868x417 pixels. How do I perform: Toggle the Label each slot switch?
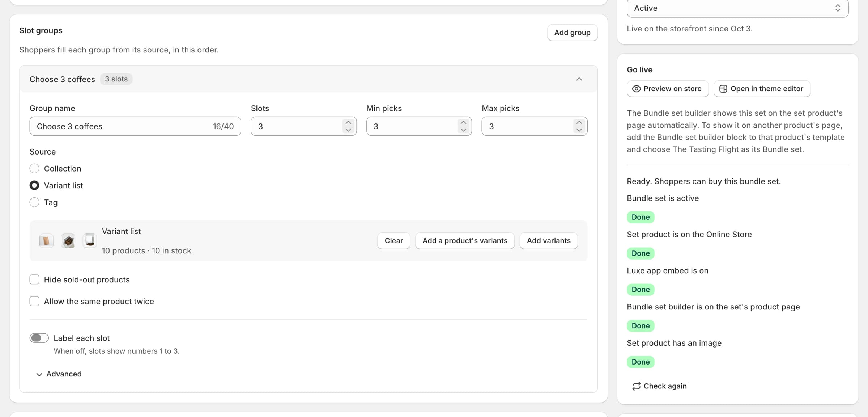tap(39, 338)
